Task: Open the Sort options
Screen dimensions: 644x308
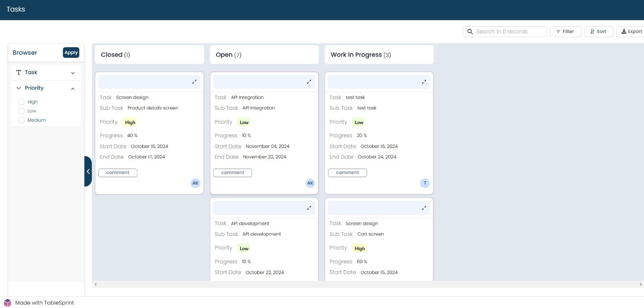Action: click(598, 31)
